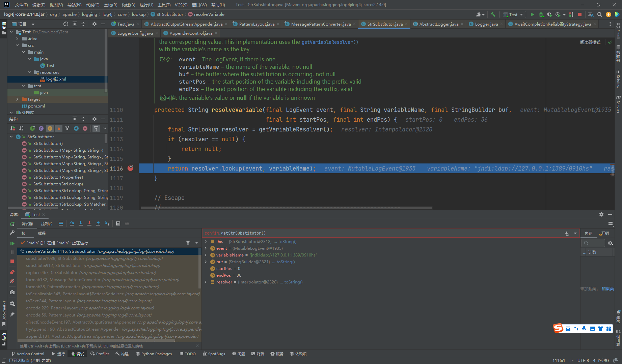Screen dimensions: 622x364
Task: Open the 重构(R) Refactor menu
Action: 110,5
